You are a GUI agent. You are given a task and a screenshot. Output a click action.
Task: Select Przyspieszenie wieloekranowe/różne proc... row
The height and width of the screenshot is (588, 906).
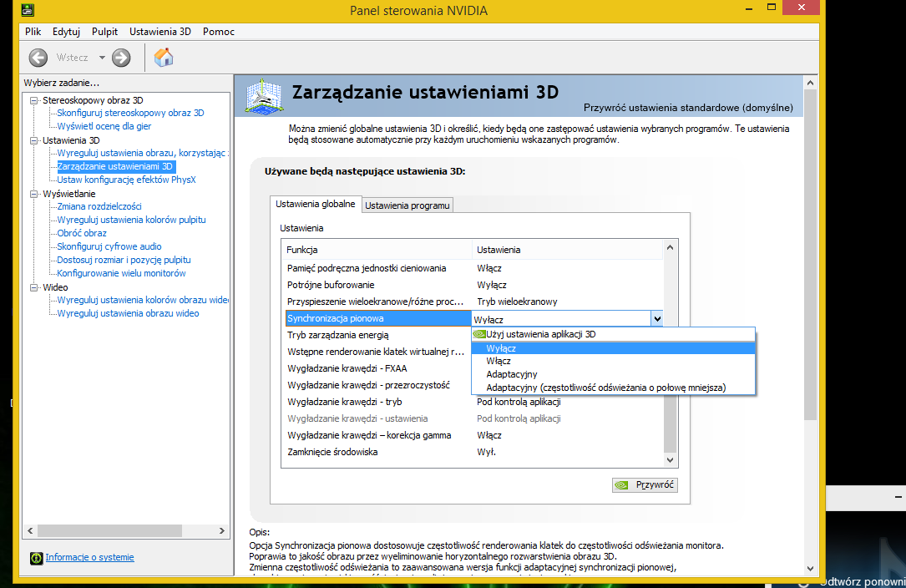(473, 302)
